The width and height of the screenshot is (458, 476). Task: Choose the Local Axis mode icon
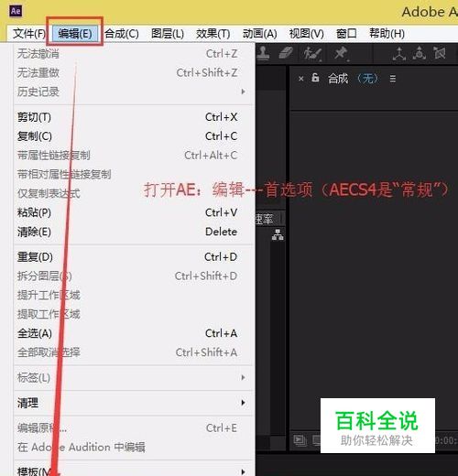tap(398, 53)
